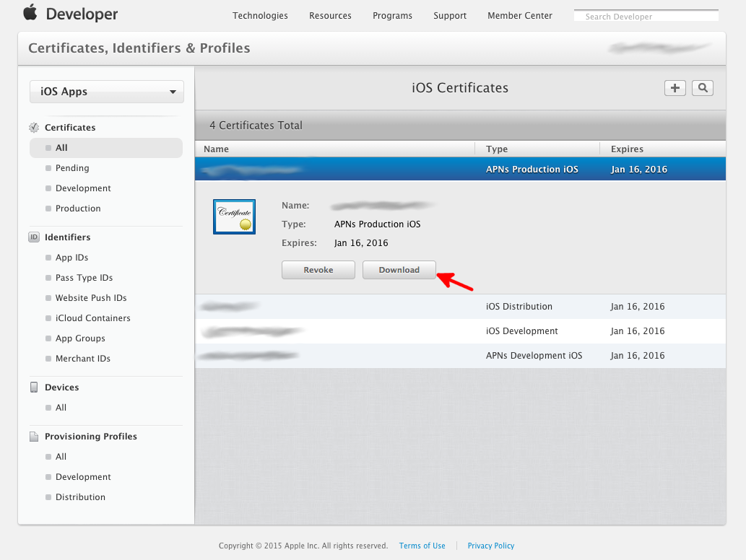This screenshot has height=560, width=746.
Task: Open Terms of Use link
Action: point(422,546)
